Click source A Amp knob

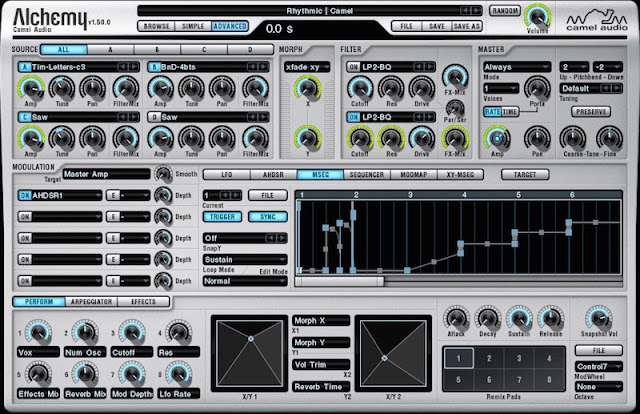[31, 88]
